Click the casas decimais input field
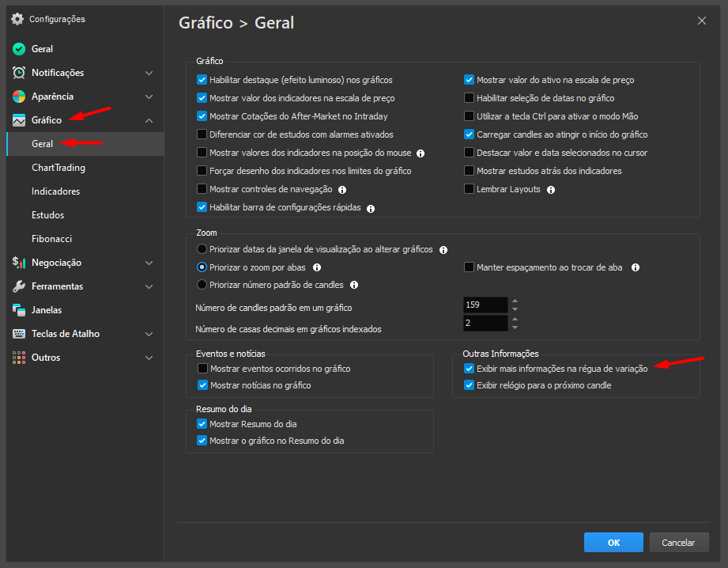 pos(485,324)
